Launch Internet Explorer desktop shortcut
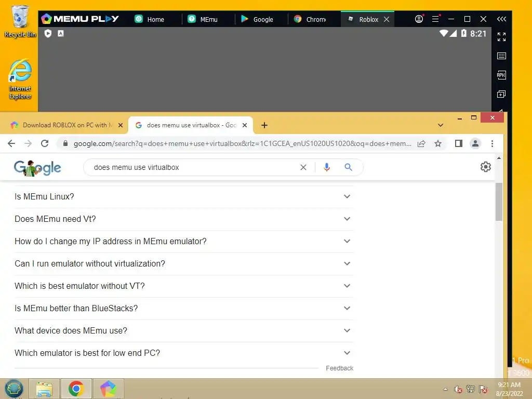This screenshot has height=399, width=532. coord(20,79)
